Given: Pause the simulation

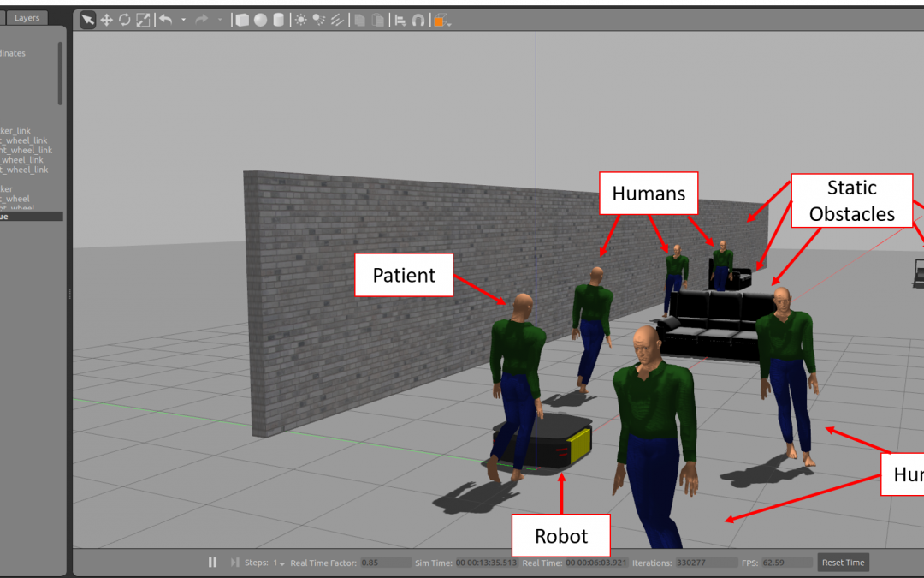Looking at the screenshot, I should (212, 563).
